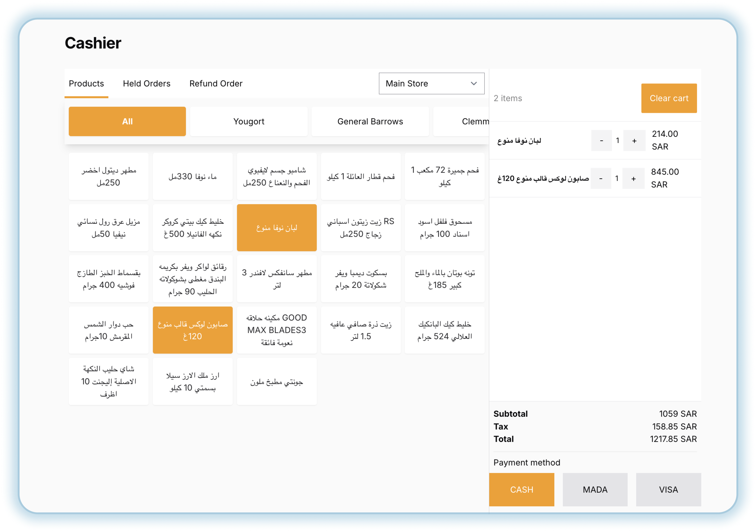The height and width of the screenshot is (532, 756).
Task: Click the highlighted Lux soap 120غ card
Action: click(193, 330)
